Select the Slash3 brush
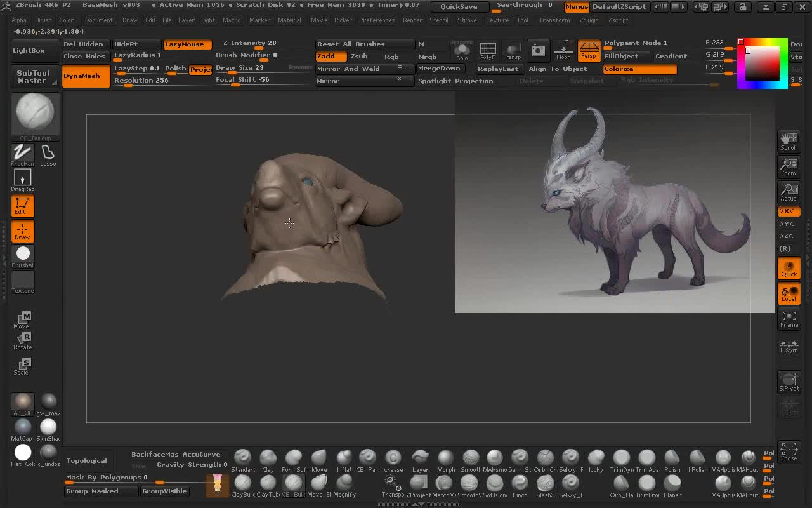Screen dimensions: 812x508 pyautogui.click(x=545, y=486)
